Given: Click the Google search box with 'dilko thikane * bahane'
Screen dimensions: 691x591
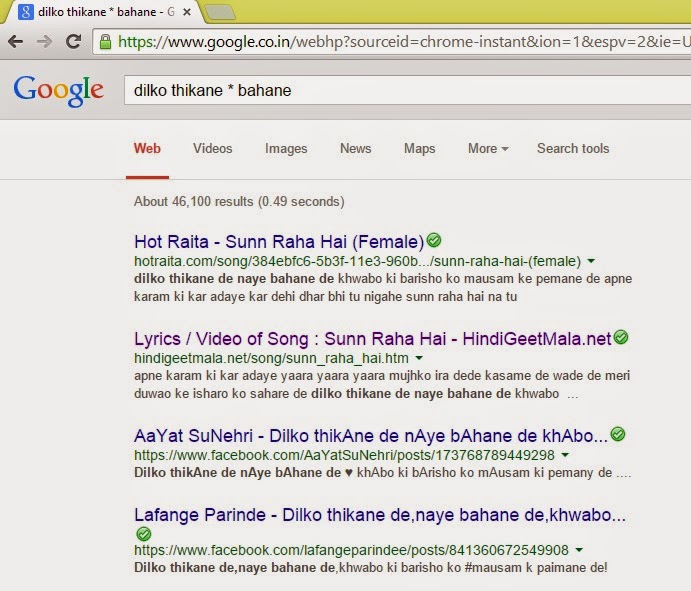Looking at the screenshot, I should [x=408, y=90].
